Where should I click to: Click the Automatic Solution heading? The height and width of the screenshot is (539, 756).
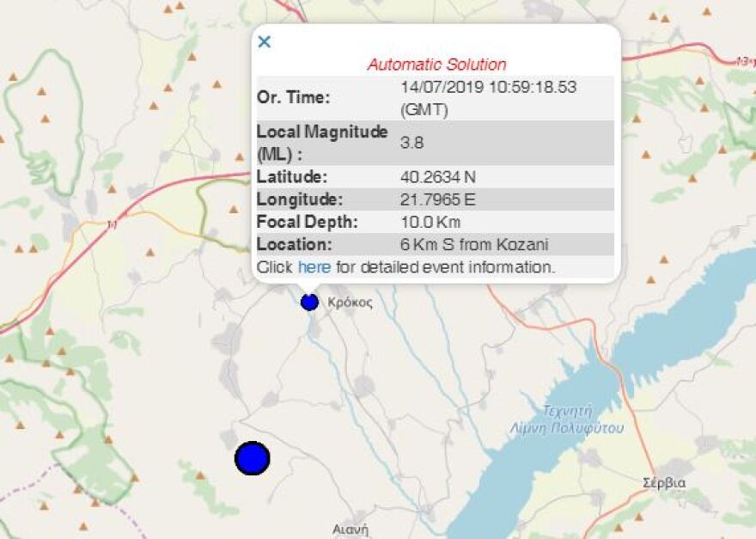[x=436, y=62]
